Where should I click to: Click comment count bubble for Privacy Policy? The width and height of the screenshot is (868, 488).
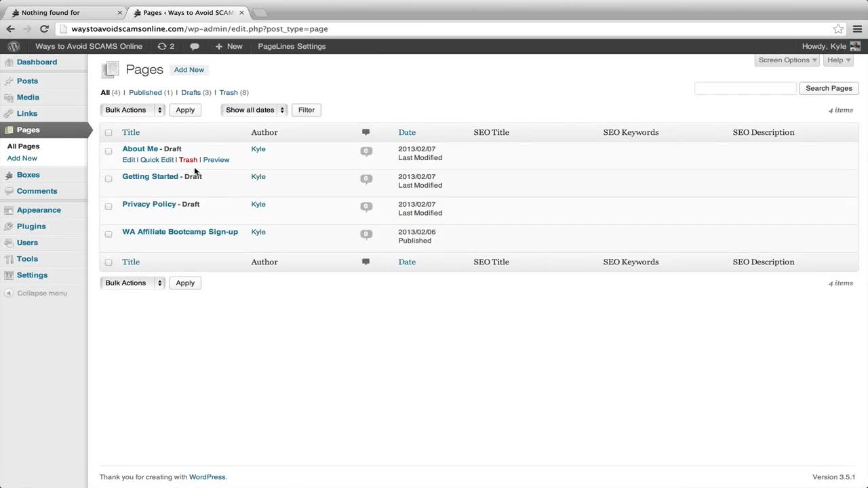(366, 207)
